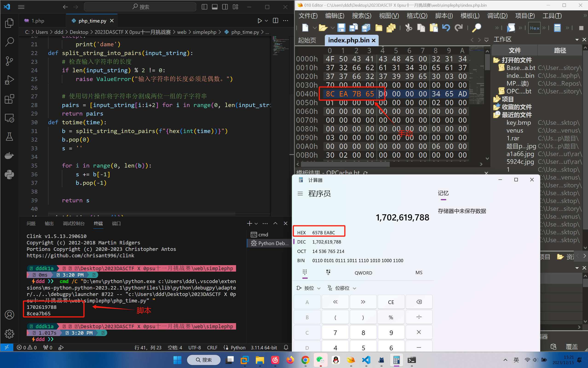The width and height of the screenshot is (588, 368).
Task: Open the VS Code Accounts icon
Action: point(9,315)
